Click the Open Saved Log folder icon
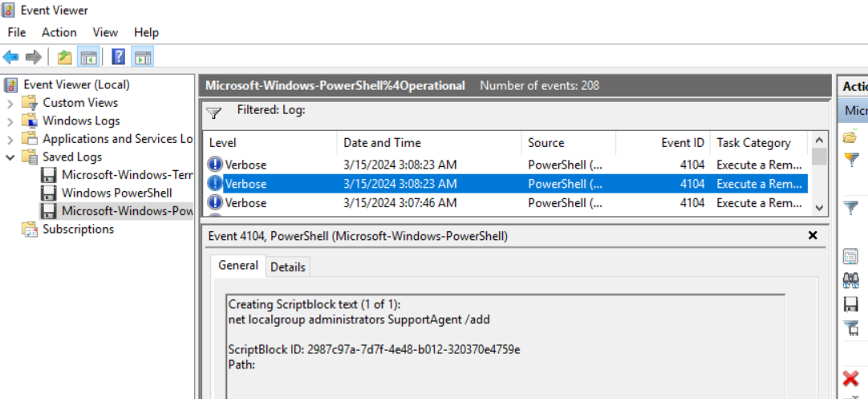The image size is (868, 399). pos(850,136)
